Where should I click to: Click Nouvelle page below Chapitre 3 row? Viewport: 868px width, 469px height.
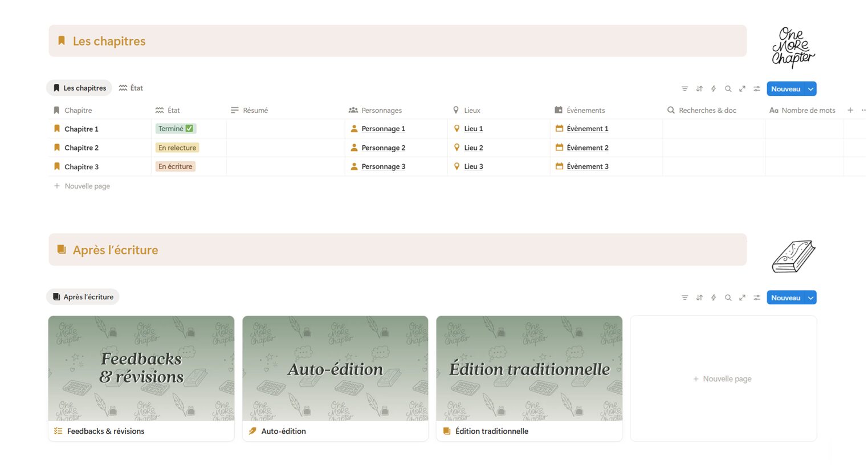(87, 186)
